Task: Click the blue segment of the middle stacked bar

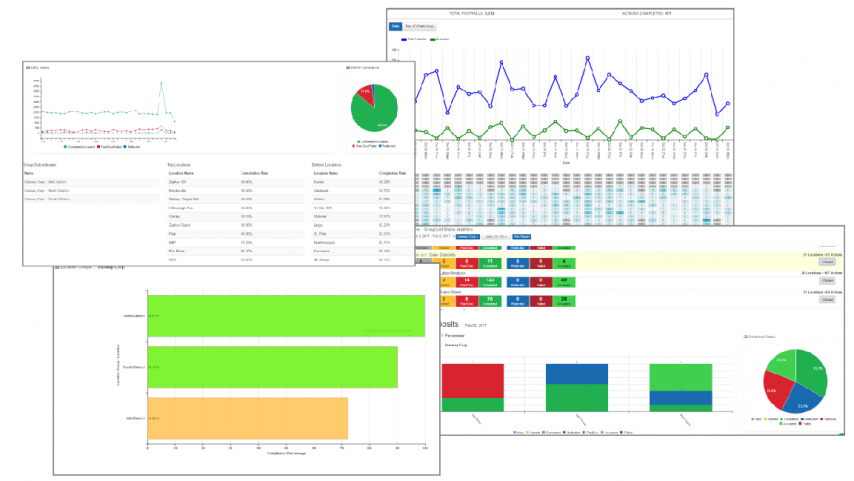Action: 577,374
